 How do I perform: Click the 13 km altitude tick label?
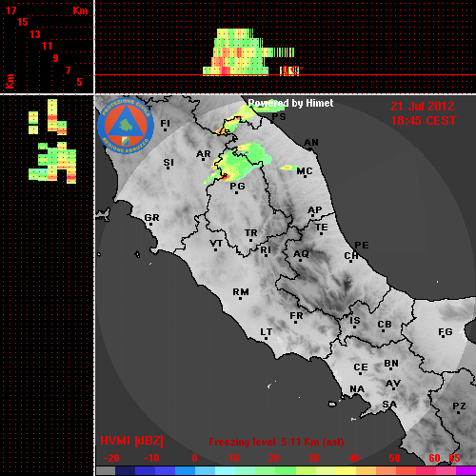(35, 34)
